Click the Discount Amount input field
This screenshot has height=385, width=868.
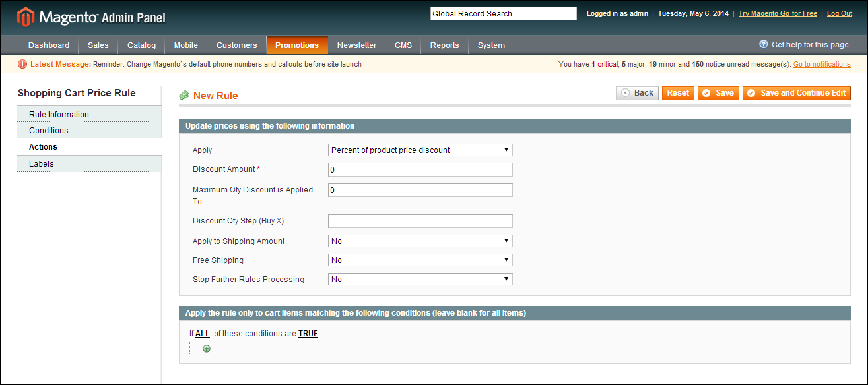pos(420,170)
